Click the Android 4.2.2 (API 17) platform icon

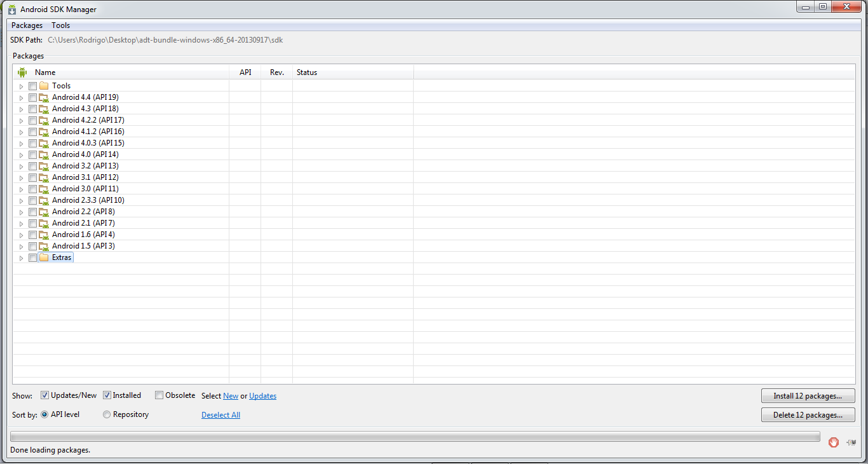(44, 120)
